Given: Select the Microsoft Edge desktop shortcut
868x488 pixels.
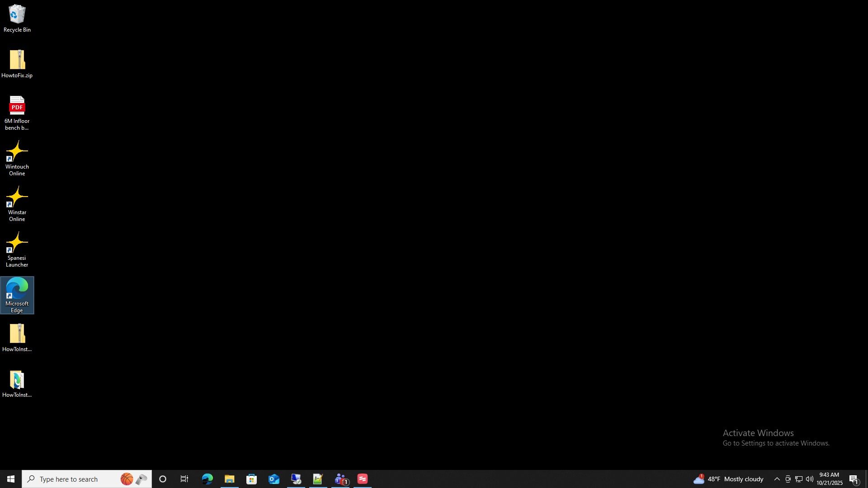Looking at the screenshot, I should pos(17,295).
